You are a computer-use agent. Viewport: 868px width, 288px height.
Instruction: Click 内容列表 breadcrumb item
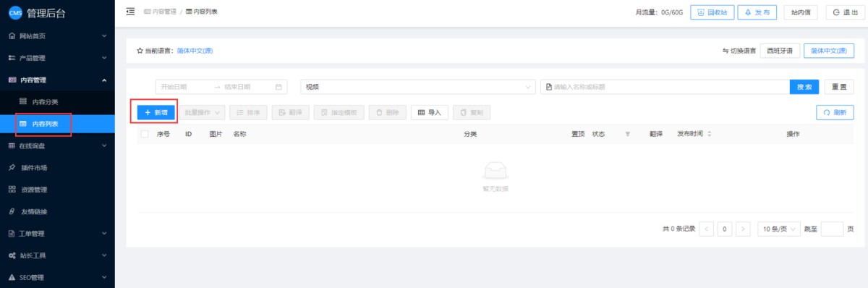coord(202,12)
